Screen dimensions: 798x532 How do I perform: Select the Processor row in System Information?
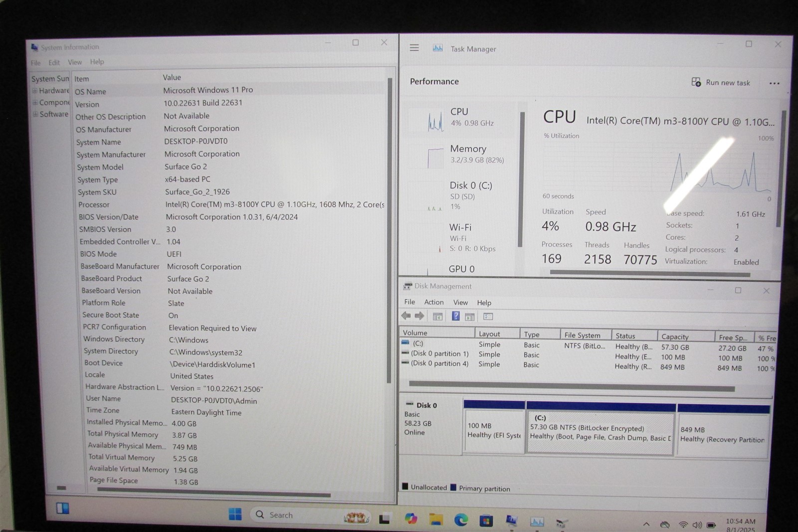point(231,204)
